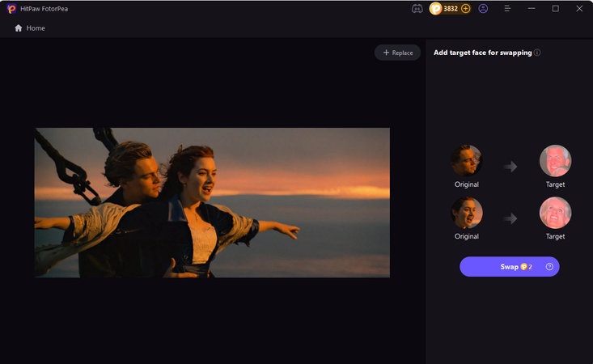Click the arrow between the top face pair
This screenshot has width=593, height=364.
pos(510,167)
